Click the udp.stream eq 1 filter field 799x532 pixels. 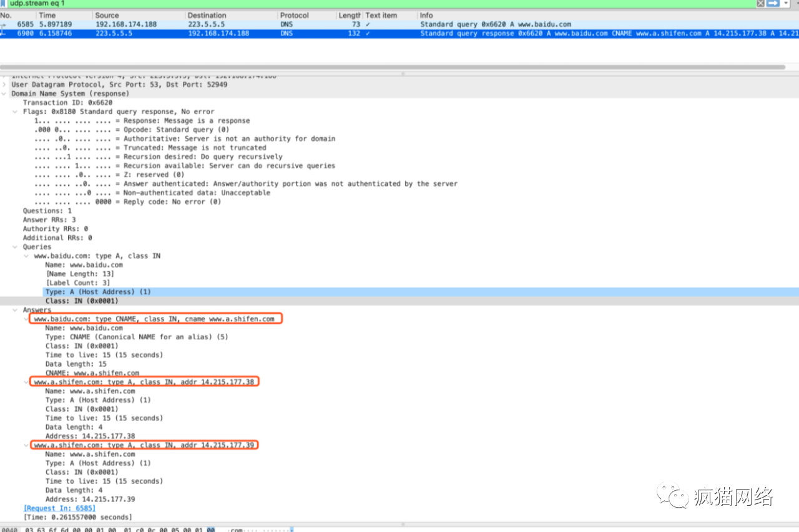coord(381,3)
